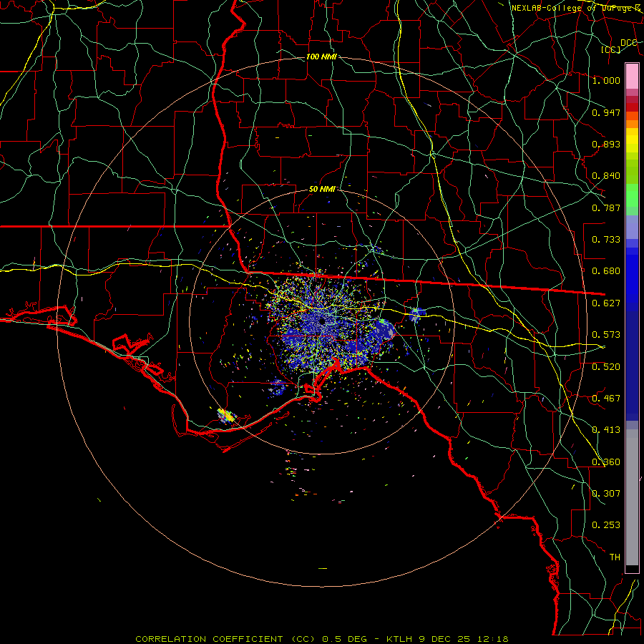The image size is (644, 644).
Task: Click the 0.787 color scale value
Action: (606, 208)
